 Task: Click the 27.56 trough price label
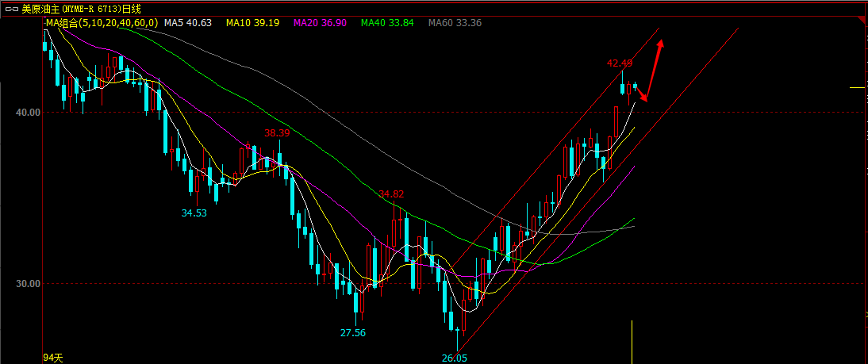[x=353, y=332]
